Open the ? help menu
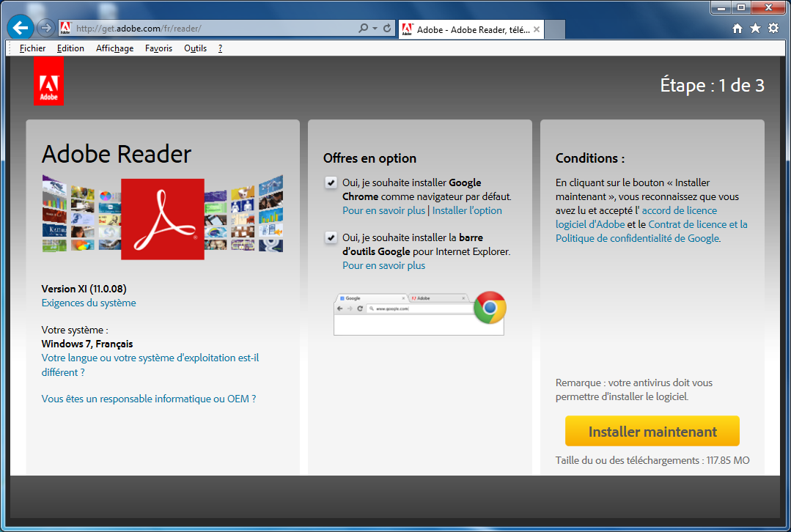791x532 pixels. pyautogui.click(x=220, y=48)
